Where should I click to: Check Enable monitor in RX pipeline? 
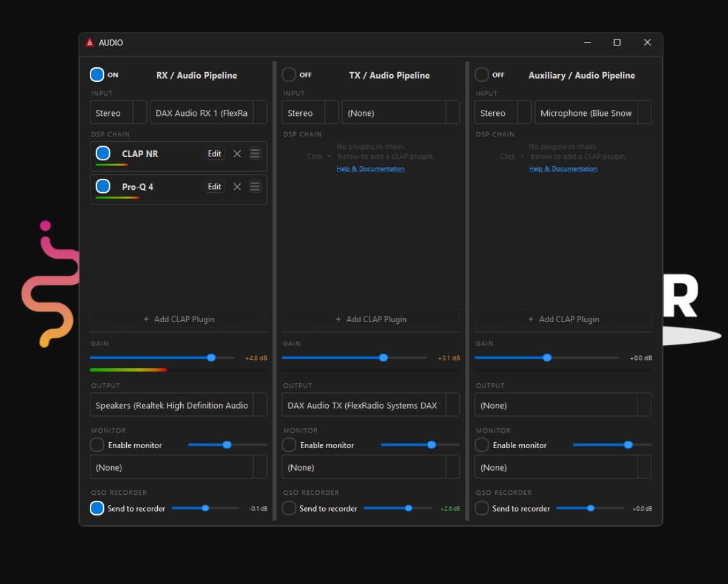coord(97,445)
